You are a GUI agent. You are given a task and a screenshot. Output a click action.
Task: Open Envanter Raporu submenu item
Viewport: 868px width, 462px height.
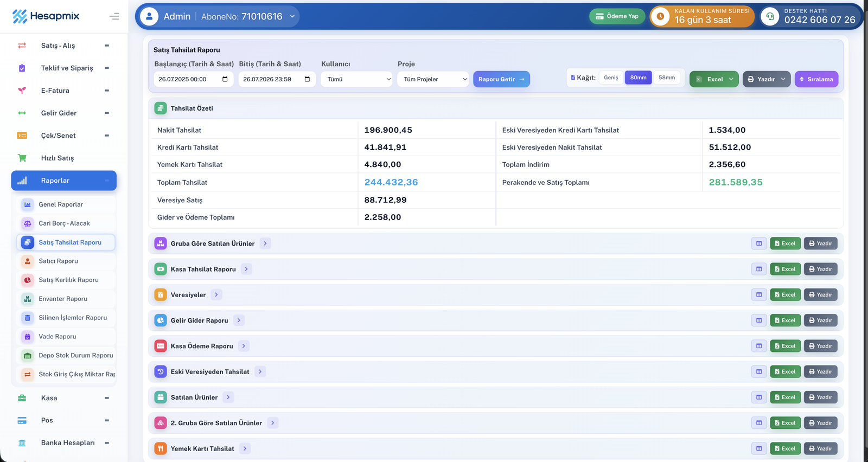point(66,299)
